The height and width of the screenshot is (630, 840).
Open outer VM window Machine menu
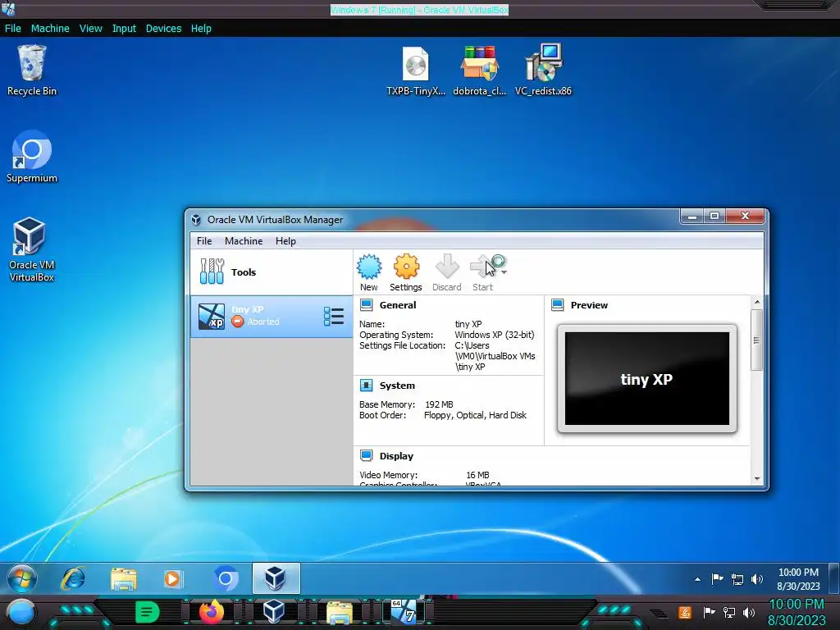click(50, 29)
